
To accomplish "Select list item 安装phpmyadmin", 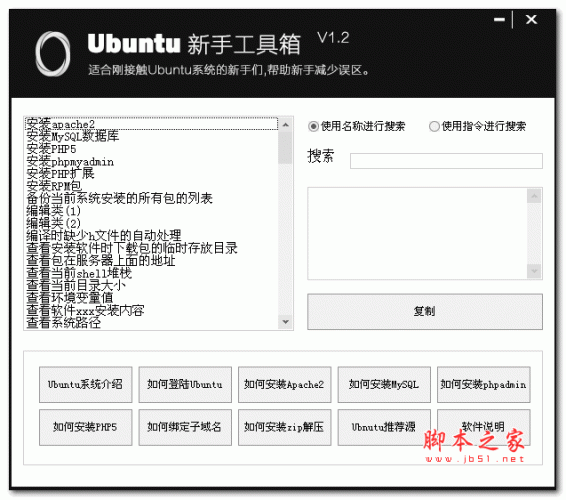I will [x=152, y=161].
